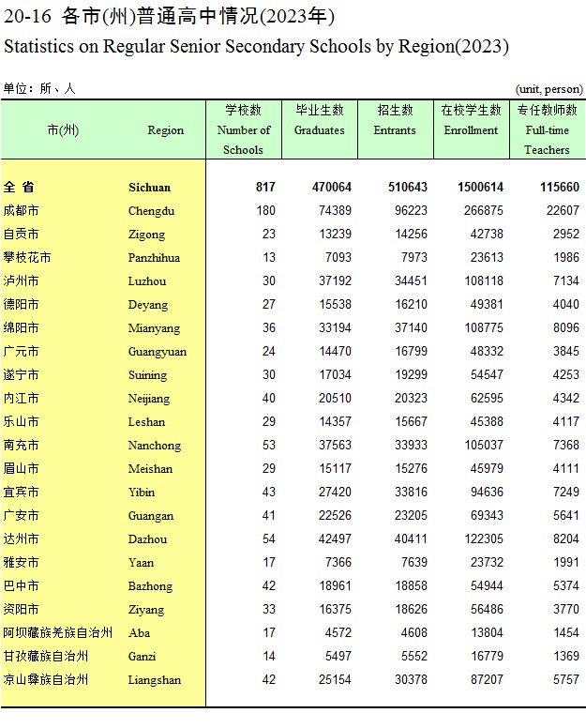This screenshot has height=728, width=586.
Task: Click the Yaan teachers value 1991
Action: coord(566,562)
